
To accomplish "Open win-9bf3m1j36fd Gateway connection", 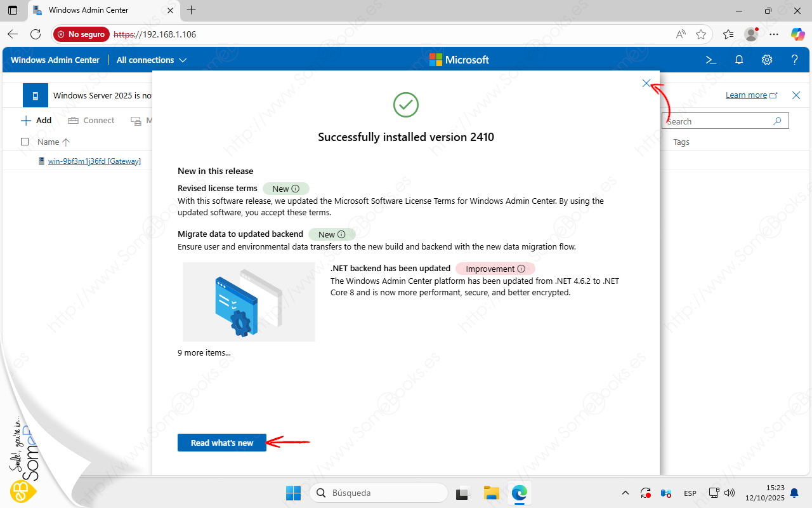I will click(94, 161).
